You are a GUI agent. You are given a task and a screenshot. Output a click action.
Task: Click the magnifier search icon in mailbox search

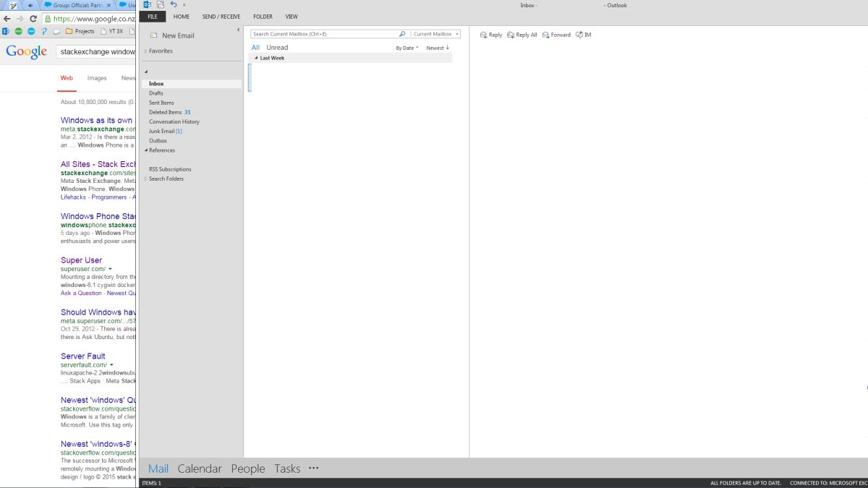click(x=403, y=34)
